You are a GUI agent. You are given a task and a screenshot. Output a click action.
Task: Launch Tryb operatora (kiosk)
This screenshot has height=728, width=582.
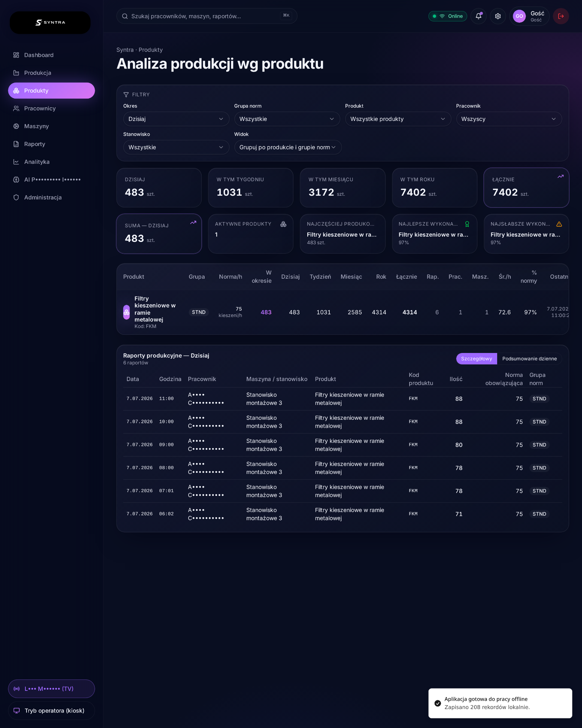point(51,711)
